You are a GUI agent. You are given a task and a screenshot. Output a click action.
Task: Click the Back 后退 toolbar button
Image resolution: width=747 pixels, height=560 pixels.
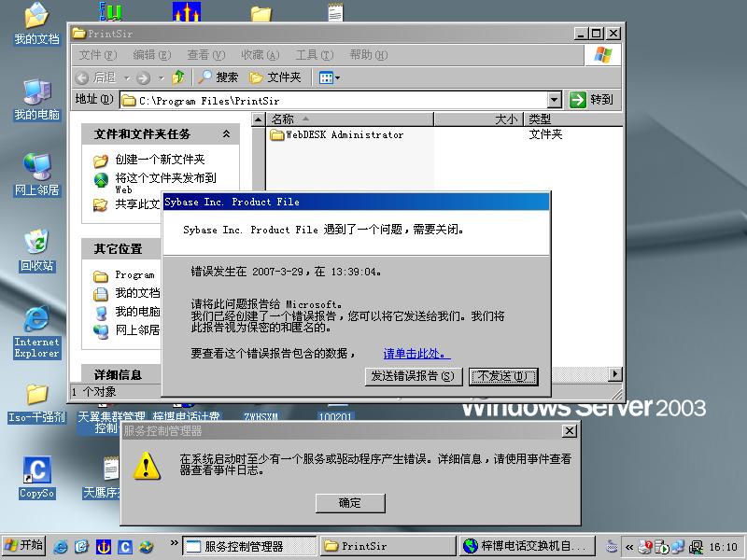coord(96,77)
